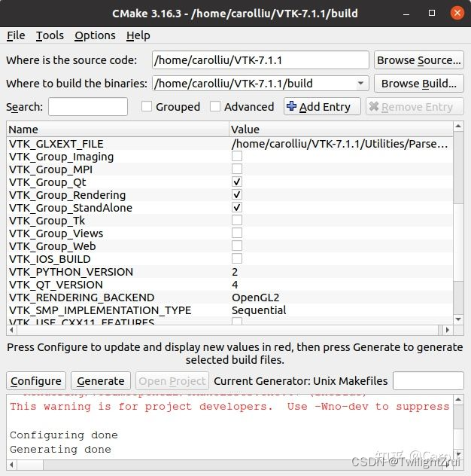This screenshot has height=476, width=471.
Task: Open the File menu
Action: coord(16,35)
